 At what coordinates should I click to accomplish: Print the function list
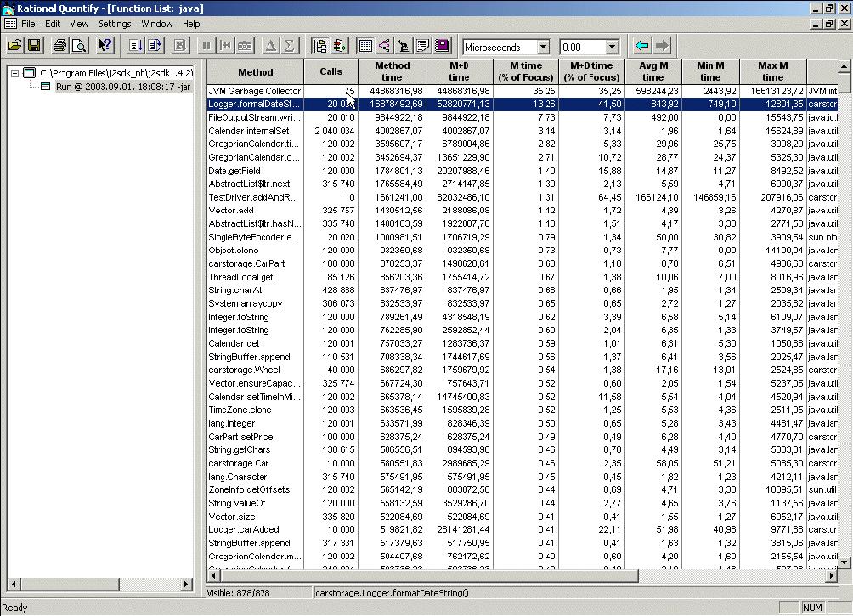coord(59,46)
